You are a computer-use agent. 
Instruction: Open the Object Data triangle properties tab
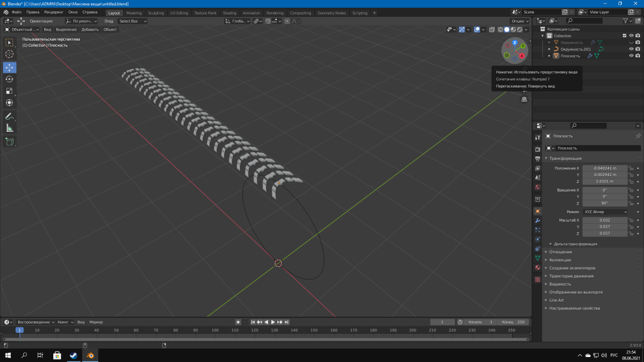click(x=537, y=258)
